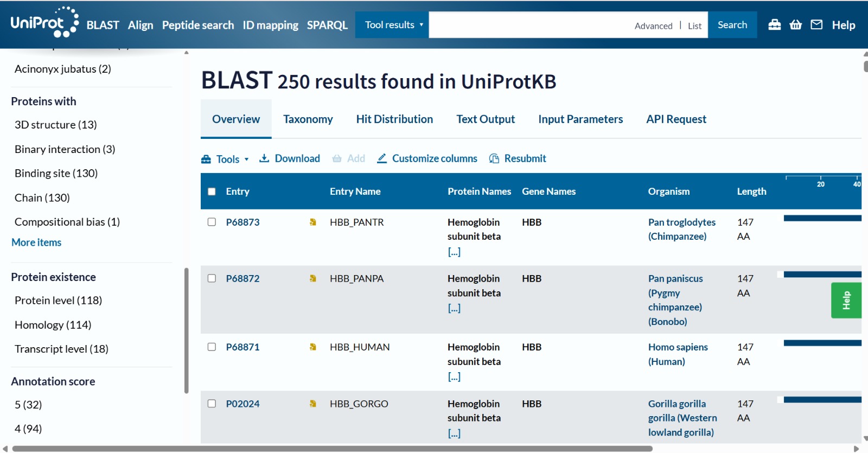
Task: Click the Resubmit job icon
Action: (x=494, y=158)
